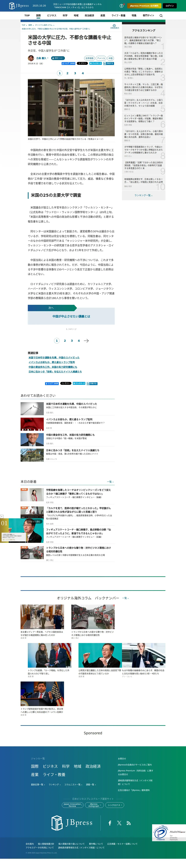Go to page 3 in the lower pagination
This screenshot has height=868, width=186.
pyautogui.click(x=72, y=341)
